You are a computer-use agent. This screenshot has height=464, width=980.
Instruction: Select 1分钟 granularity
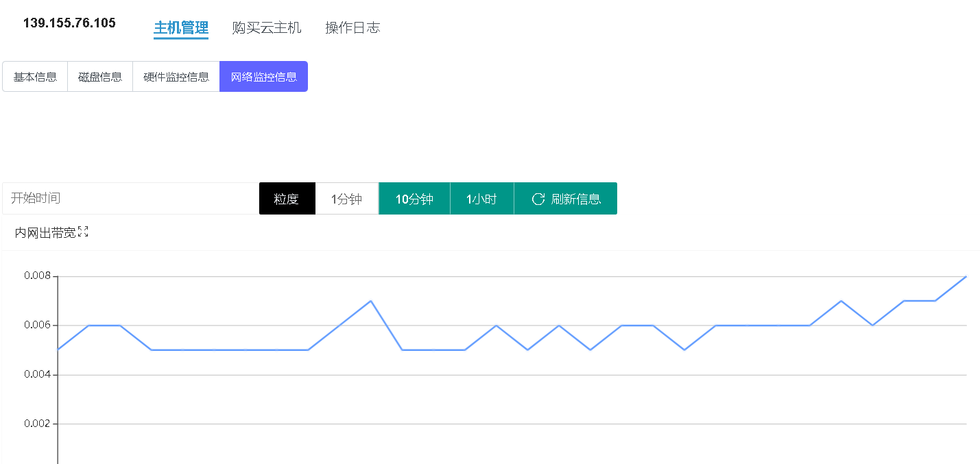[x=347, y=199]
